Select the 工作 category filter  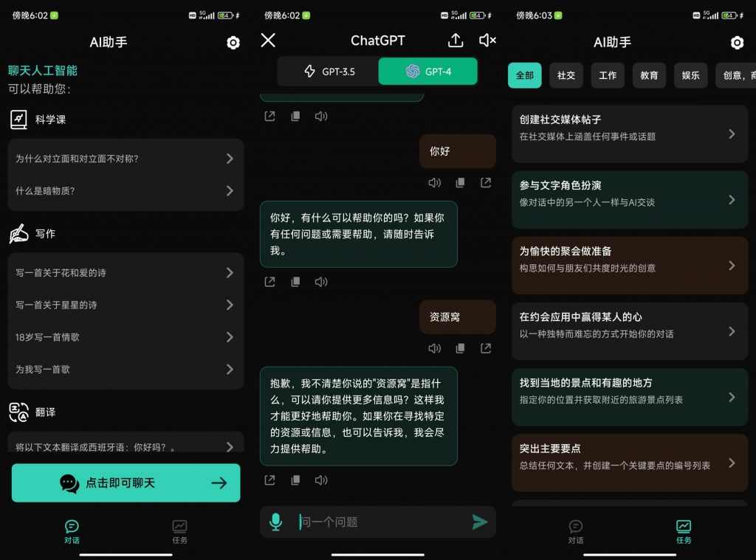(x=608, y=75)
